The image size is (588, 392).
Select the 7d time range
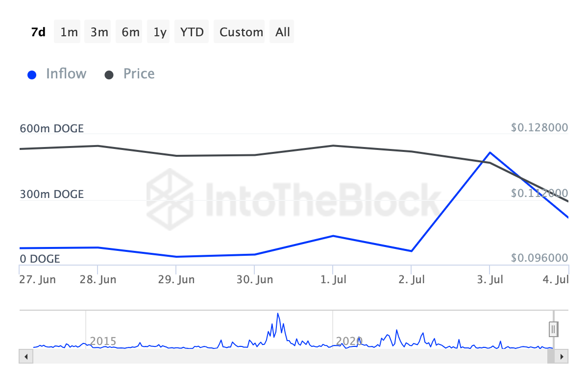click(38, 32)
